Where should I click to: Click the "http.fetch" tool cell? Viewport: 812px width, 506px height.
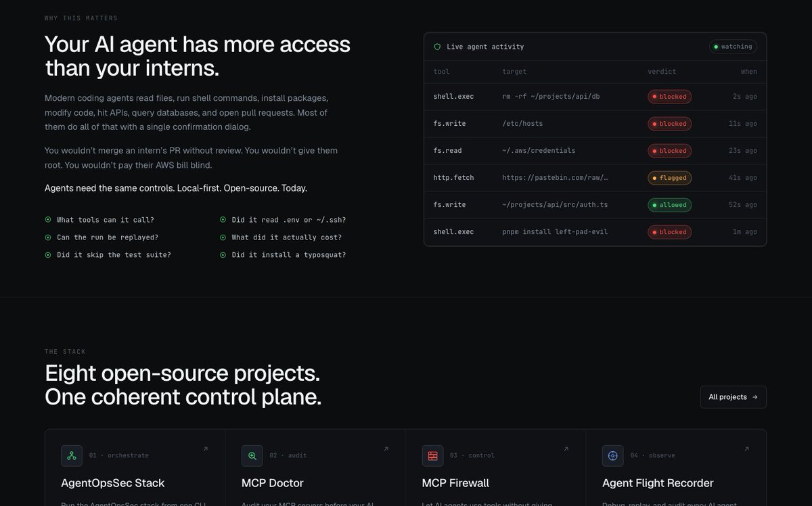coord(454,178)
